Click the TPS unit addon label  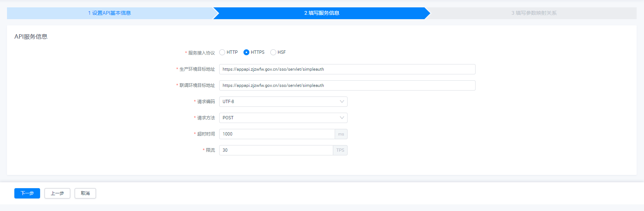(x=340, y=150)
